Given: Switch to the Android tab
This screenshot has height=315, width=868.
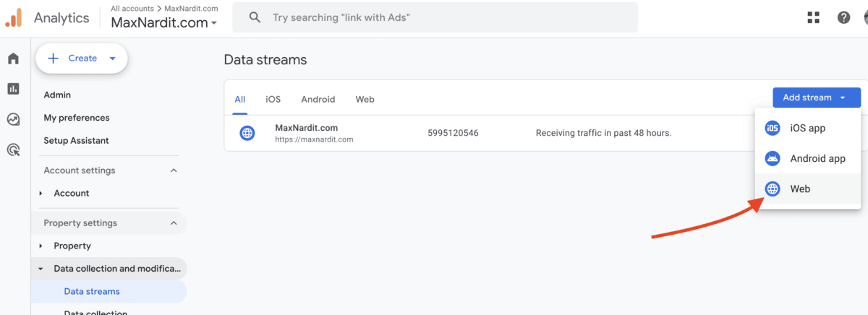Looking at the screenshot, I should (x=318, y=100).
